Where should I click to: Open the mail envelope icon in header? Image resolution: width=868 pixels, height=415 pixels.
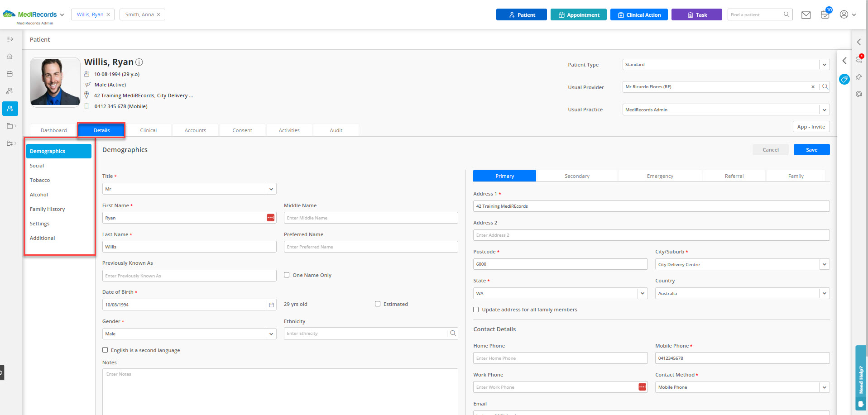click(x=806, y=14)
